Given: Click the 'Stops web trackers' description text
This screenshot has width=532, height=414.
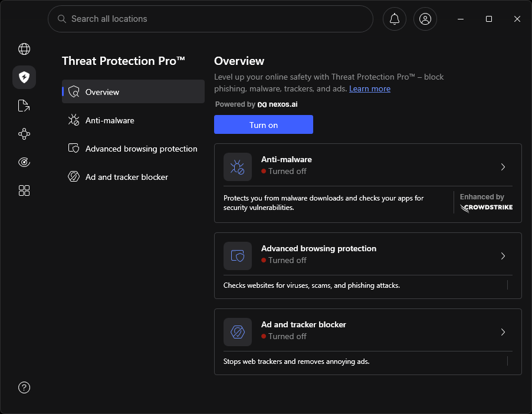Looking at the screenshot, I should click(x=296, y=362).
